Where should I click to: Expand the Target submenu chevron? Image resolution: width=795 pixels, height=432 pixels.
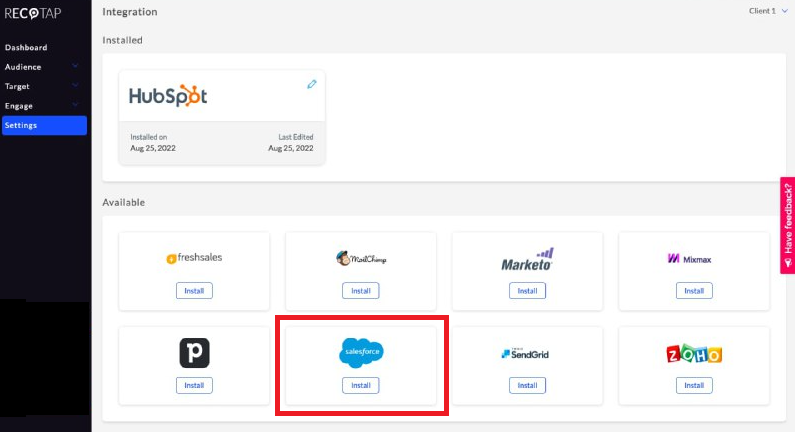click(75, 85)
